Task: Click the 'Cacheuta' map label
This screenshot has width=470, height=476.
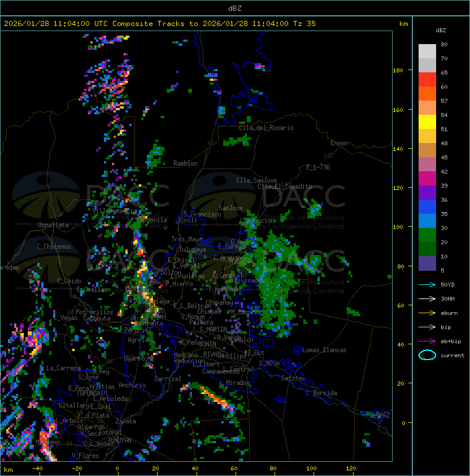Action: (x=97, y=318)
